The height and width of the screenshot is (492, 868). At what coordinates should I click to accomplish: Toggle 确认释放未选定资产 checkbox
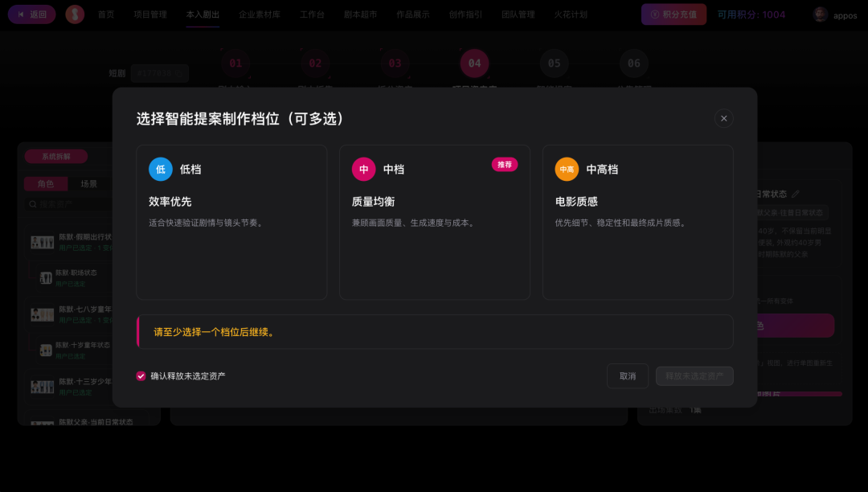(x=141, y=375)
